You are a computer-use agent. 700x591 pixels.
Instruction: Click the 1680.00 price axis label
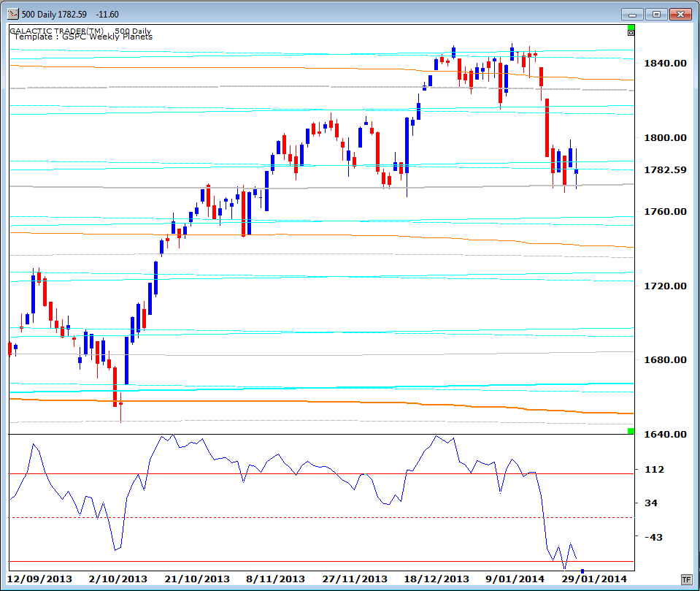[665, 360]
